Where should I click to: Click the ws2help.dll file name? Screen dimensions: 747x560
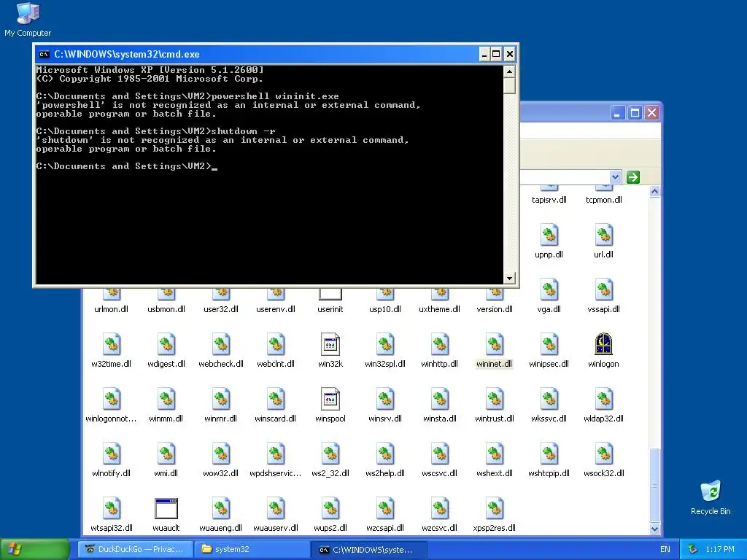tap(385, 472)
